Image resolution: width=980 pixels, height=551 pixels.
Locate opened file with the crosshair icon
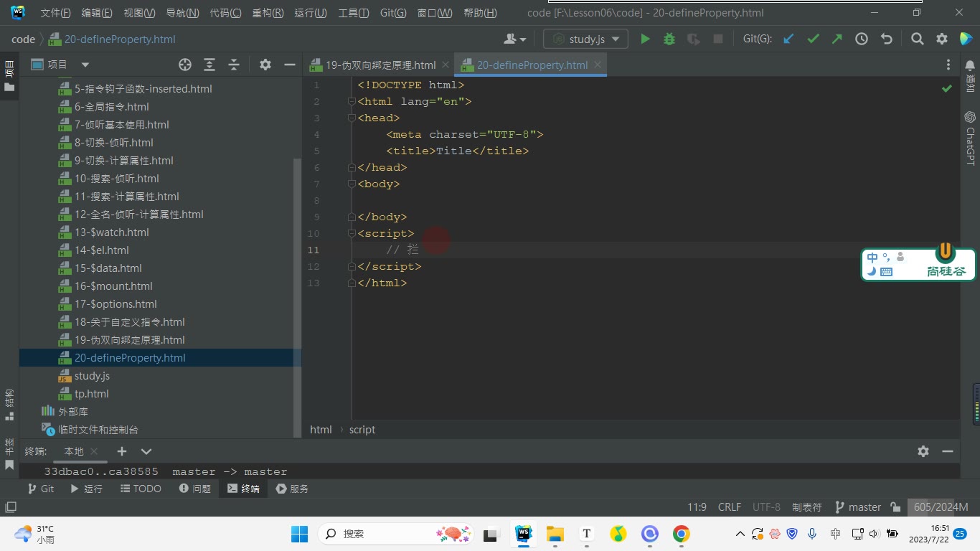pos(185,65)
